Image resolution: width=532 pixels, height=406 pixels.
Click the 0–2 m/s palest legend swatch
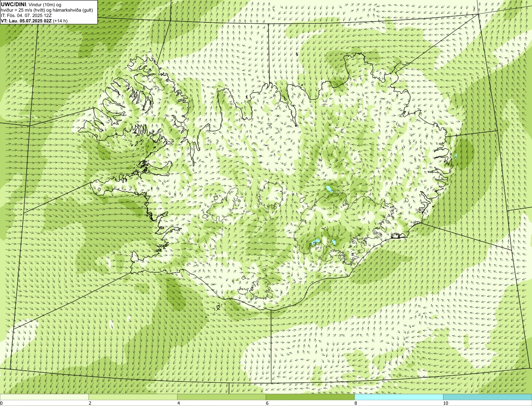pos(44,397)
